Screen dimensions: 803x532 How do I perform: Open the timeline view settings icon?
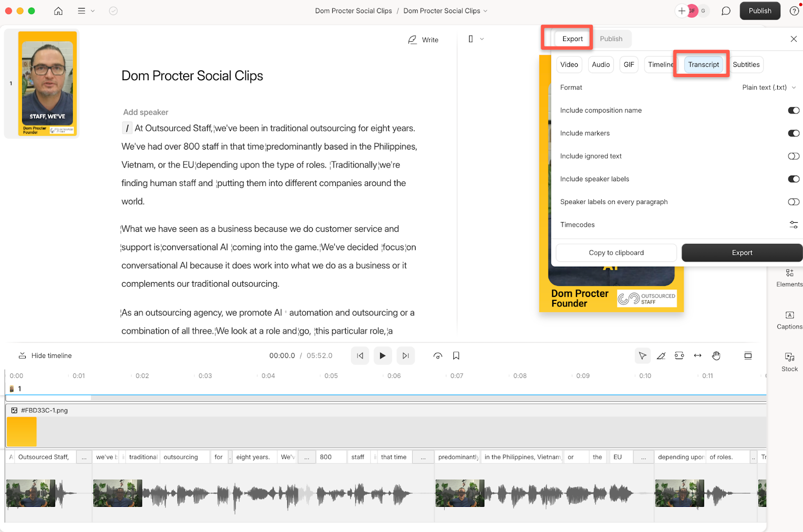pyautogui.click(x=748, y=356)
